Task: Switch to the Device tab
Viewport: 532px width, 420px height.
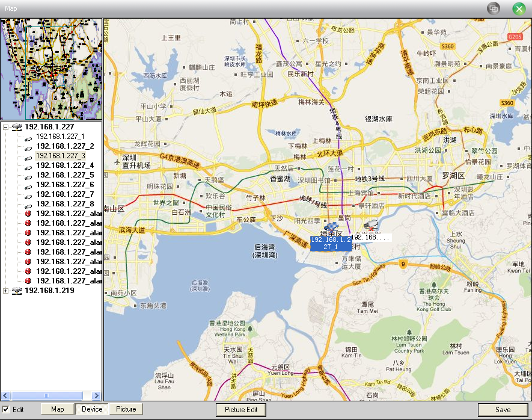Action: click(x=91, y=409)
